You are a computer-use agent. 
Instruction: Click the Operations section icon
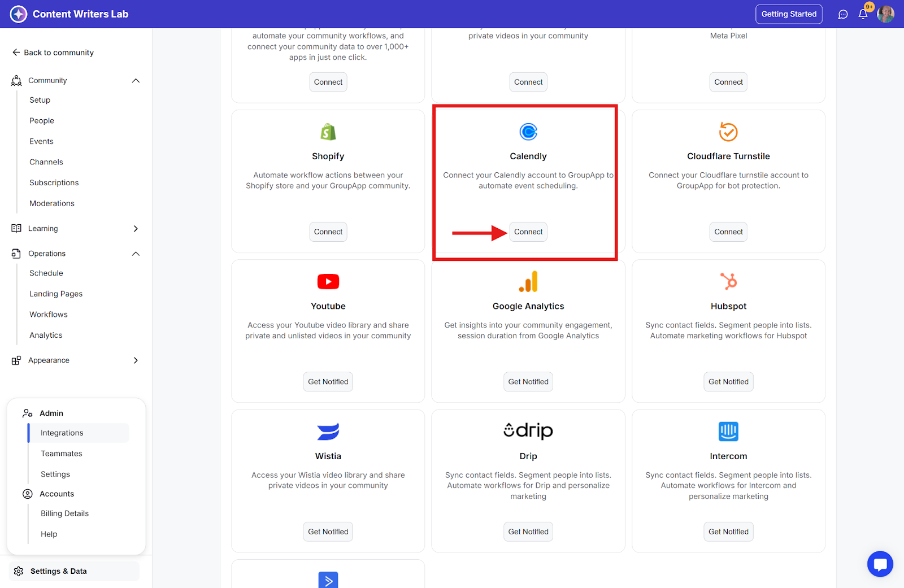[x=16, y=254]
